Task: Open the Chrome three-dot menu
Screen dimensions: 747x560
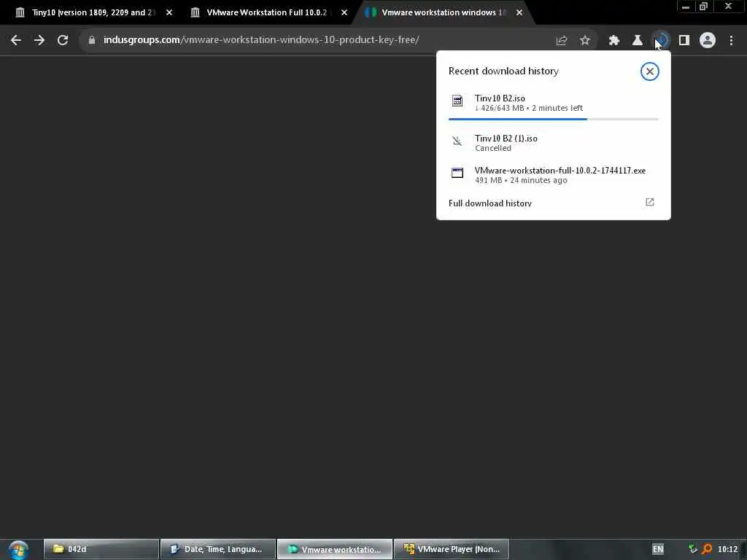Action: (x=731, y=41)
